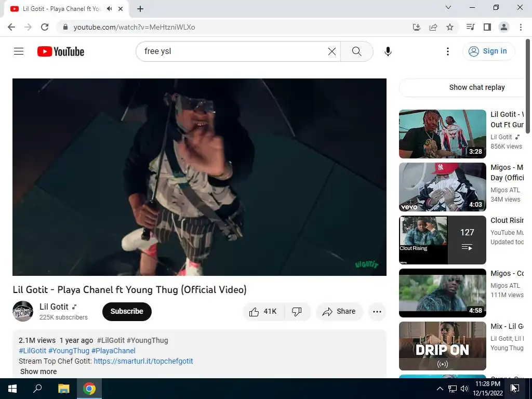Click the Sign in button
Image resolution: width=532 pixels, height=399 pixels.
[x=488, y=51]
